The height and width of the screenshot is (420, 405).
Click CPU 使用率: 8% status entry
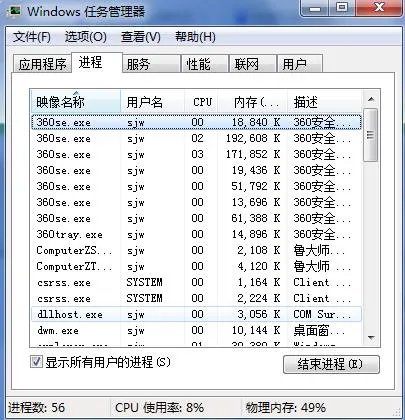(159, 407)
